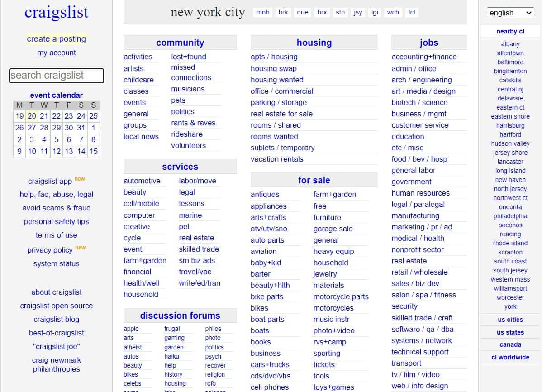Open sublets / temporary listings
The width and height of the screenshot is (542, 392).
click(283, 148)
